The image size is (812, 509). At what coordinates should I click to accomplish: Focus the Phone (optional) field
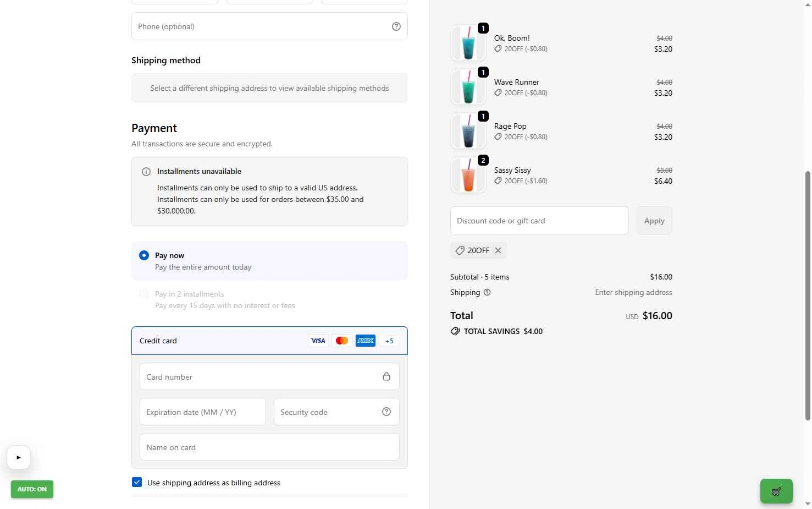pos(269,26)
